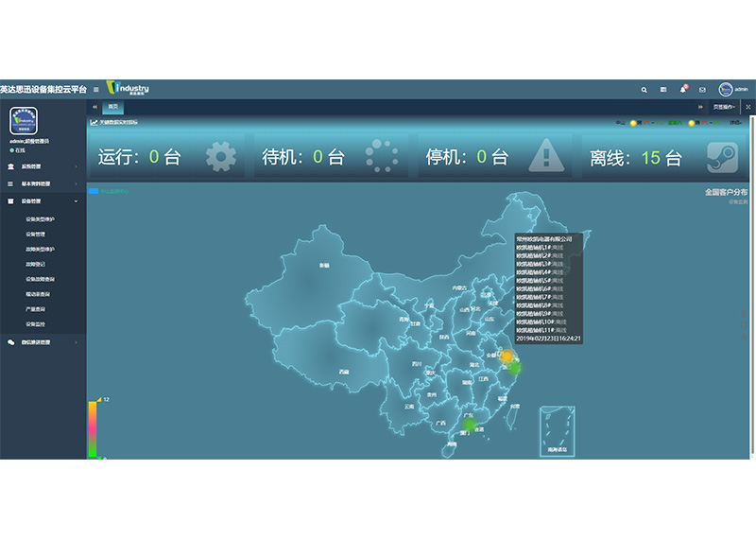
Task: Click the warning triangle in 停机 card
Action: [546, 155]
